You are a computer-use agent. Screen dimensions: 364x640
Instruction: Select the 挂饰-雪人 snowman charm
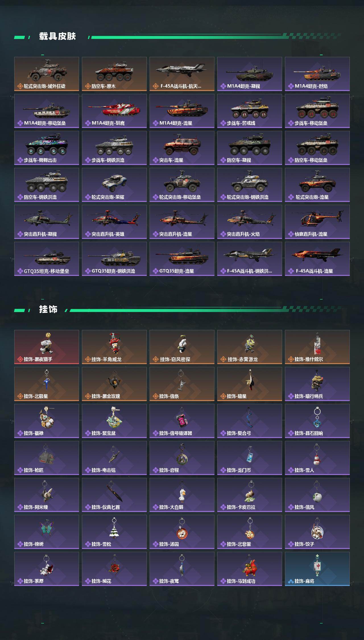[x=317, y=458]
